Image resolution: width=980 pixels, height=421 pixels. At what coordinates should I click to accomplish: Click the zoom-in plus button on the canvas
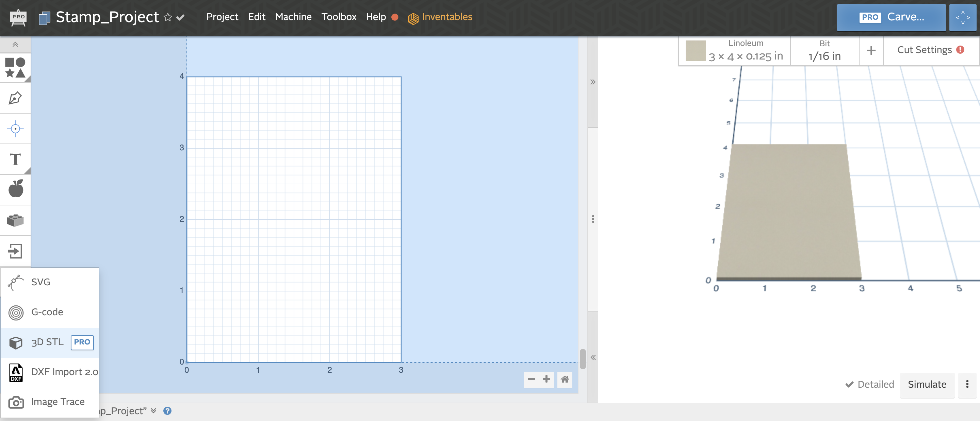click(x=547, y=379)
